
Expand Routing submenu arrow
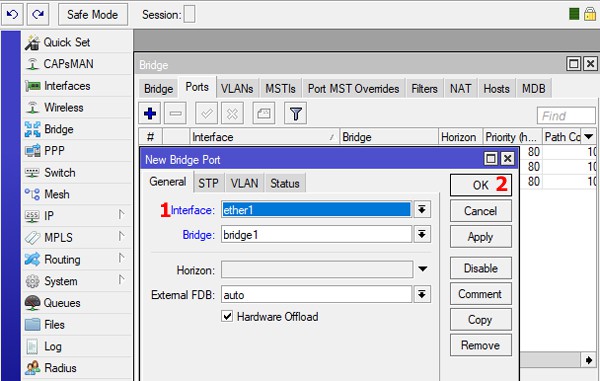click(122, 258)
